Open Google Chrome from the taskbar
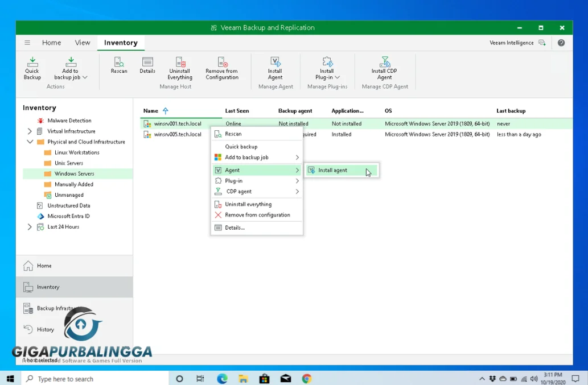The image size is (588, 385). coord(307,379)
